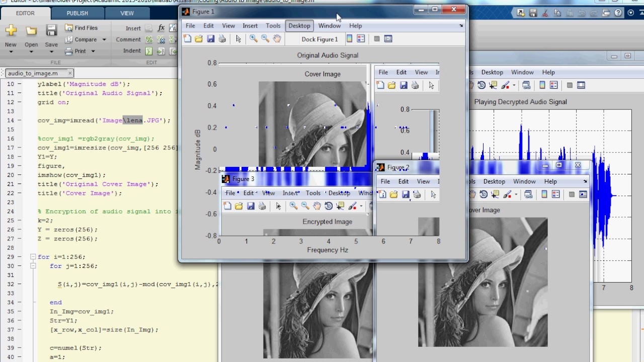This screenshot has width=644, height=362.
Task: Click Find Files in editor ribbon
Action: point(81,28)
